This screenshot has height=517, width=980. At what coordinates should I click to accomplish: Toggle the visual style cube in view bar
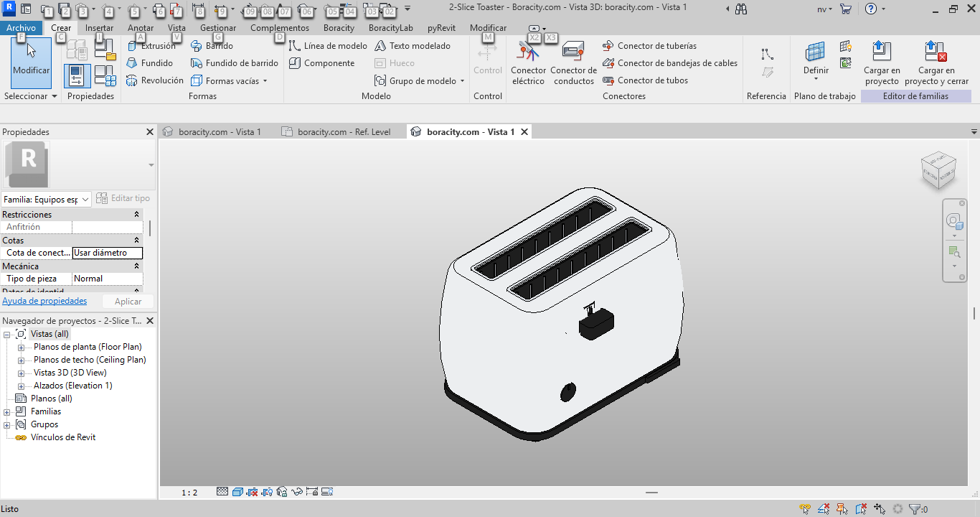tap(237, 492)
